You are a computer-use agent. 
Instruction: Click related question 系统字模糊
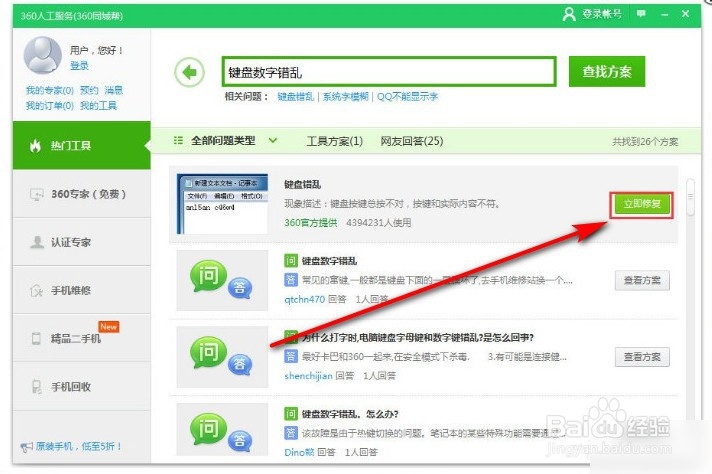click(346, 96)
